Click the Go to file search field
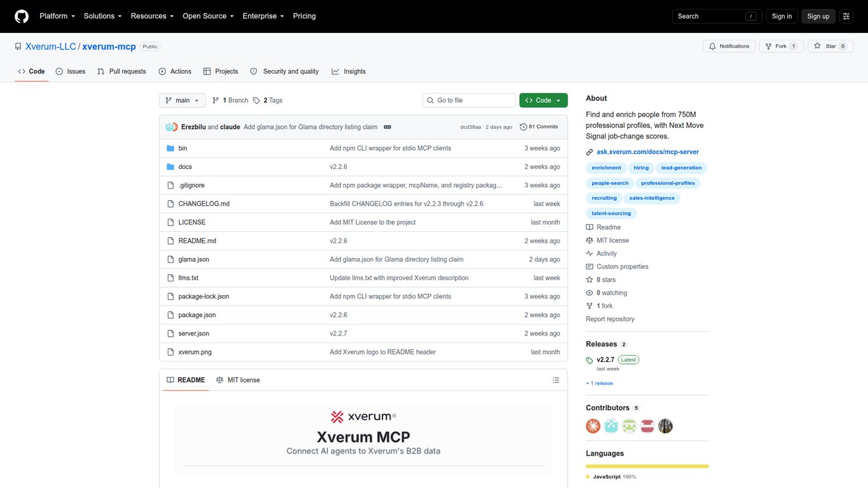The height and width of the screenshot is (488, 868). click(x=469, y=100)
